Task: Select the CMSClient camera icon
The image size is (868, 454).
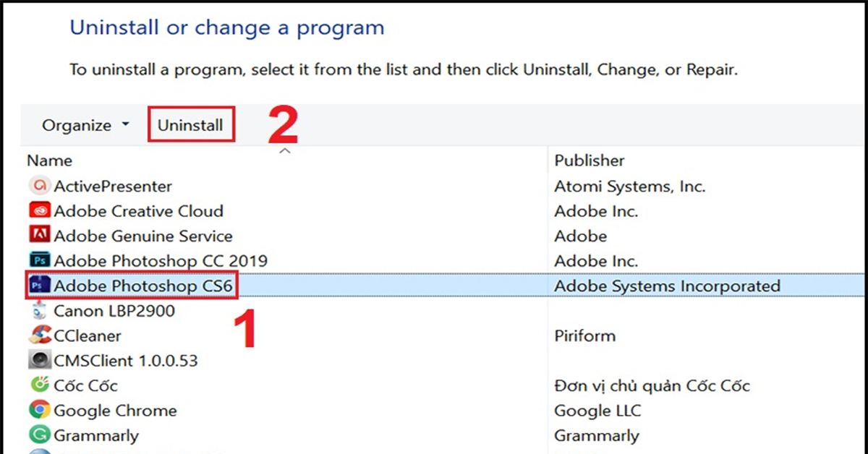Action: coord(39,360)
